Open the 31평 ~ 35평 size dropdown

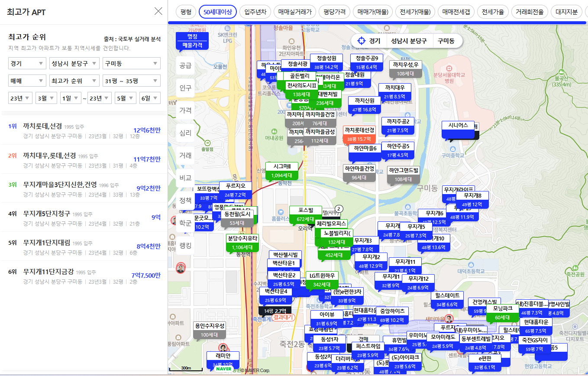[x=132, y=81]
